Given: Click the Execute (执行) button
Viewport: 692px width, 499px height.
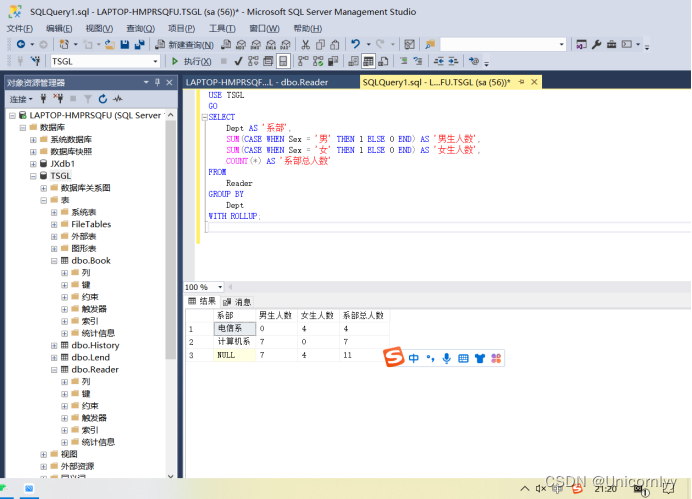Looking at the screenshot, I should click(x=191, y=61).
